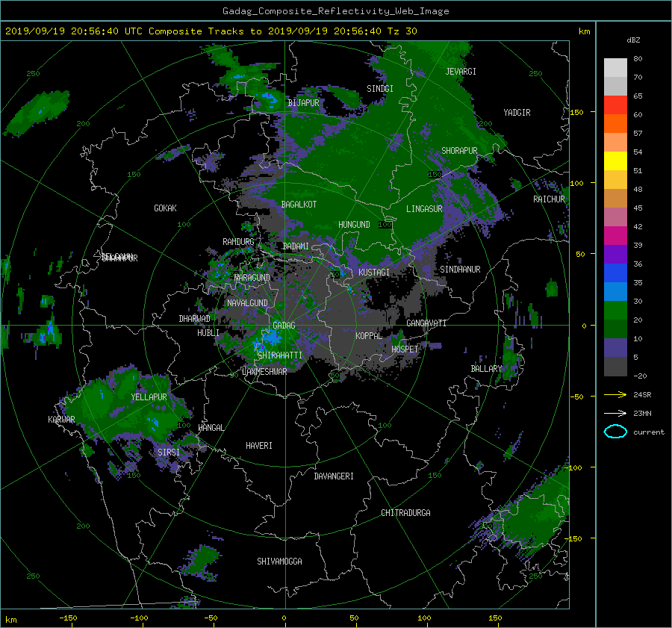Select the dark grey -20 to 5 dBZ band
The height and width of the screenshot is (628, 672).
coord(615,366)
